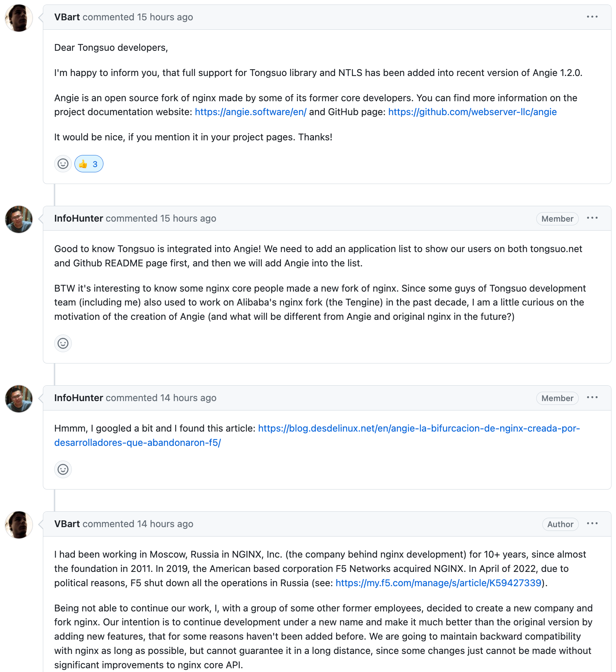
Task: Open the my.f5.com K59427339 article link
Action: 438,583
